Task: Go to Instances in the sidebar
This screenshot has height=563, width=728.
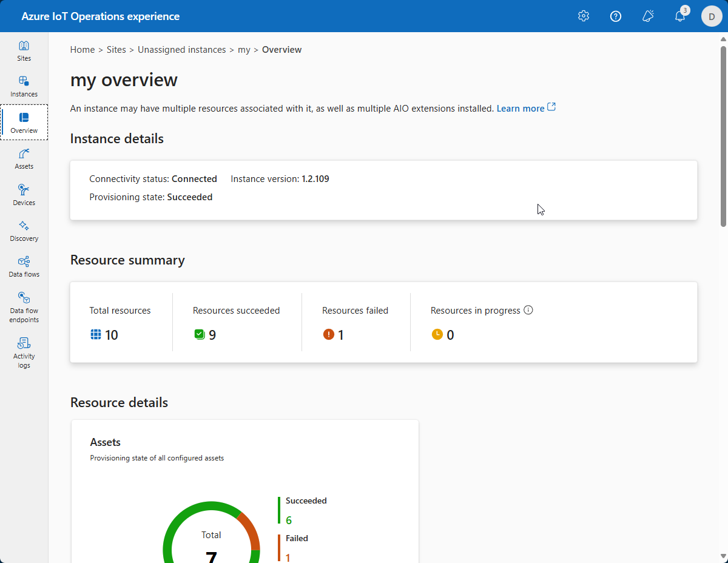Action: [x=24, y=87]
